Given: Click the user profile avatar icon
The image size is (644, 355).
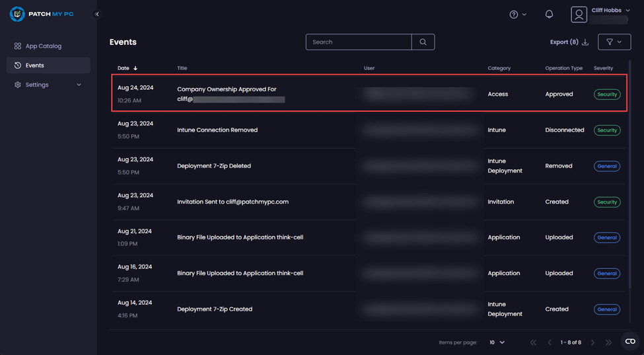Looking at the screenshot, I should point(579,15).
